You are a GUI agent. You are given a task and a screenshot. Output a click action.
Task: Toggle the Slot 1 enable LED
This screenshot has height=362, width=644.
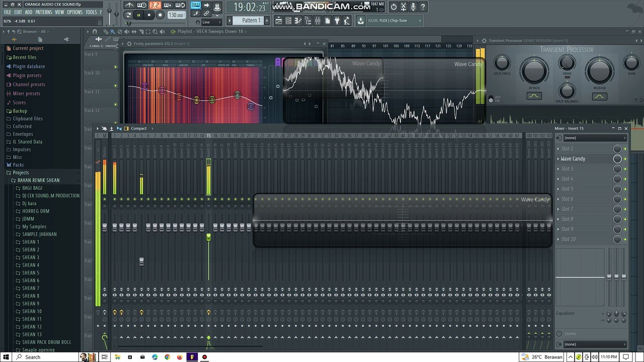[x=625, y=149]
